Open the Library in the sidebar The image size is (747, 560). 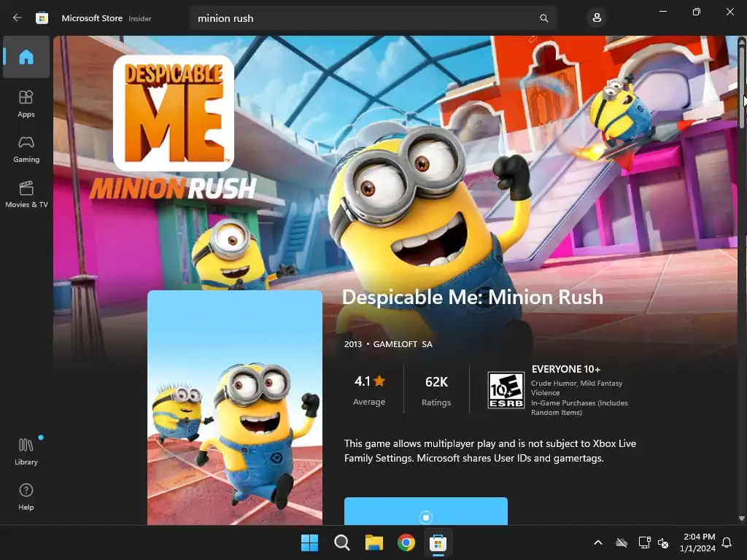26,451
